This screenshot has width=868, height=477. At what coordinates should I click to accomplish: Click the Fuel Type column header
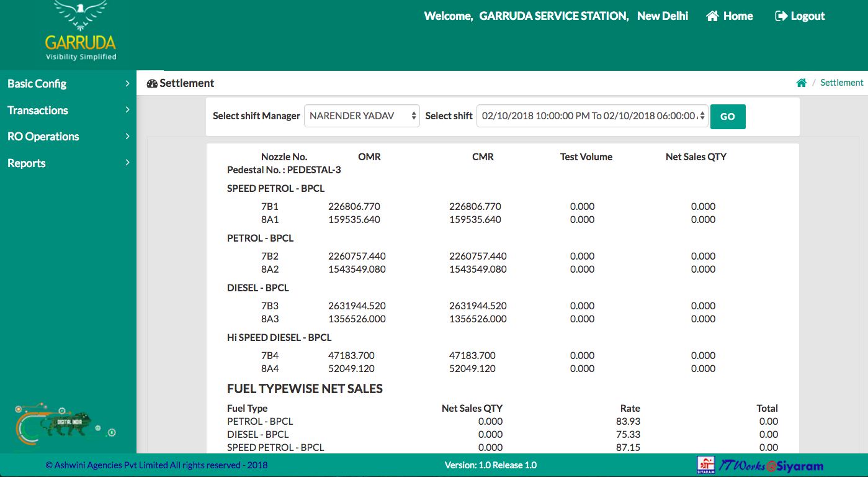click(248, 408)
